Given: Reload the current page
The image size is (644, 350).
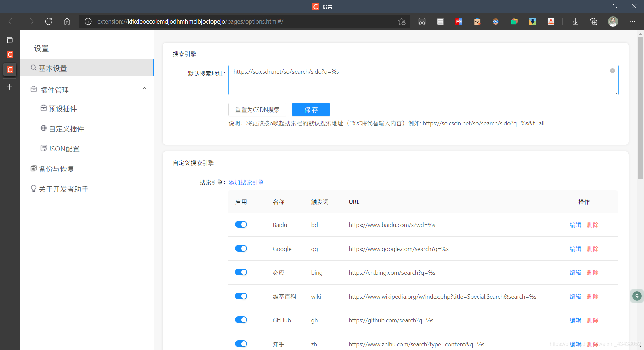Looking at the screenshot, I should click(x=49, y=21).
